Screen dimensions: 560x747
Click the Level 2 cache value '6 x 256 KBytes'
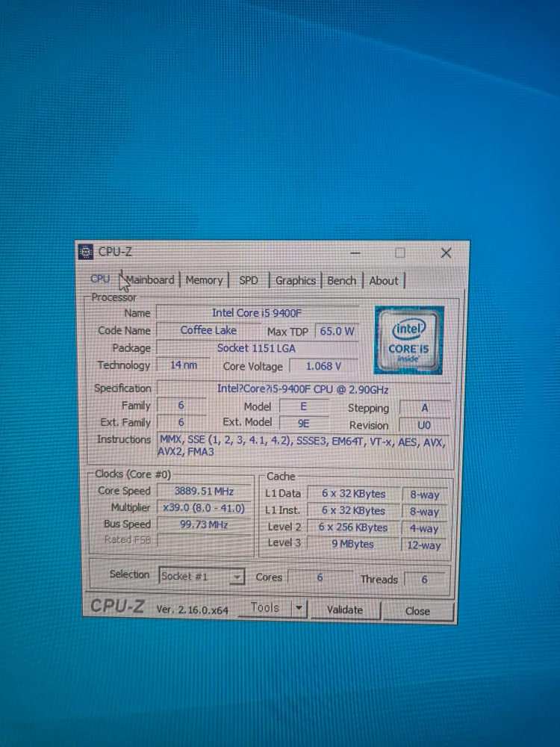(x=353, y=528)
